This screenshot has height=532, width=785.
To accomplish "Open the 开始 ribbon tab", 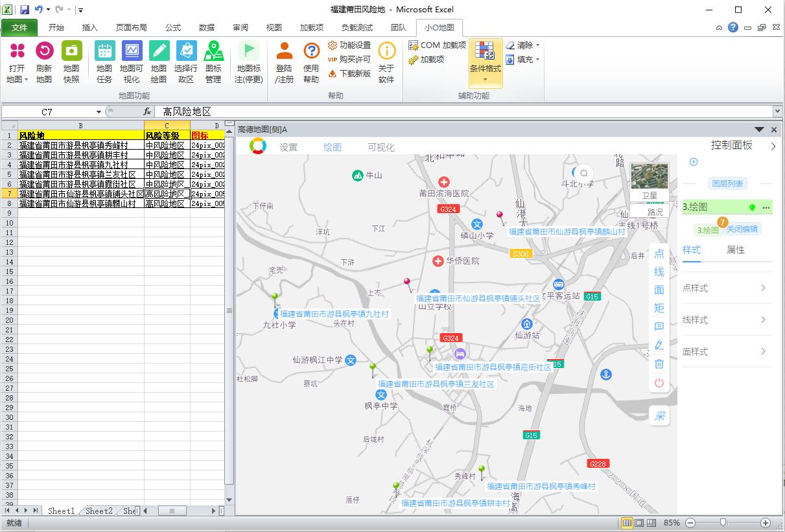I will click(55, 28).
